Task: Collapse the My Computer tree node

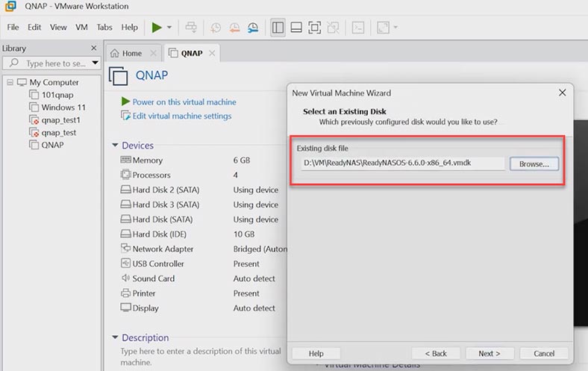Action: pos(10,82)
